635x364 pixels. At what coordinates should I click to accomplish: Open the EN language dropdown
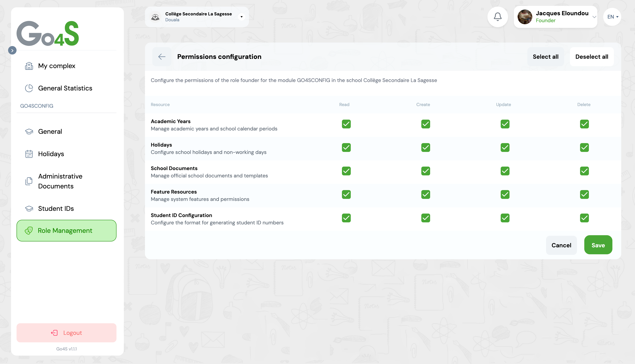coord(612,17)
